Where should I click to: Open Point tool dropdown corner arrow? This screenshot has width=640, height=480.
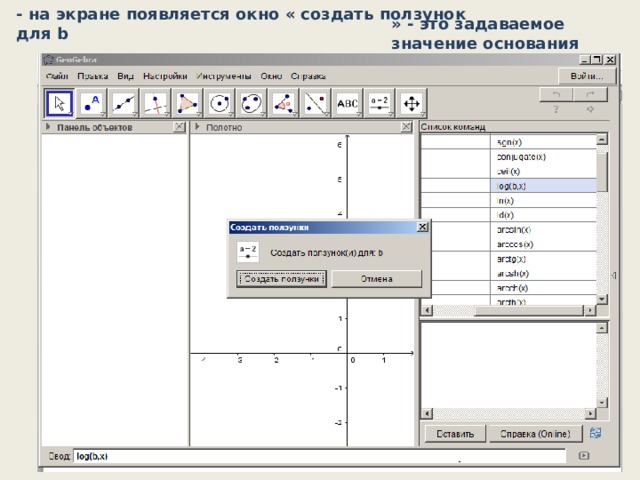[103, 114]
